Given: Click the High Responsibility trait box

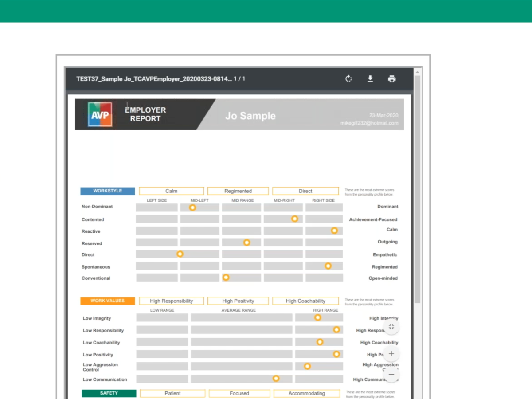Looking at the screenshot, I should pyautogui.click(x=171, y=301).
